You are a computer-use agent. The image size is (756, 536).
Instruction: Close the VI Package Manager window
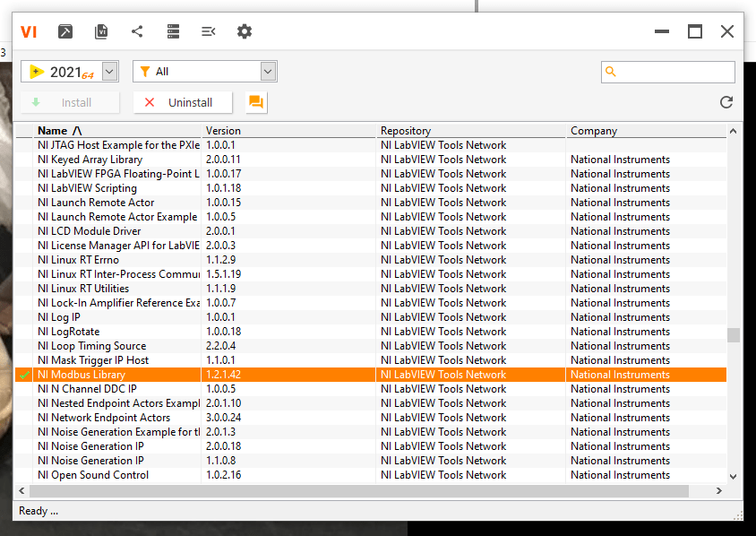727,32
